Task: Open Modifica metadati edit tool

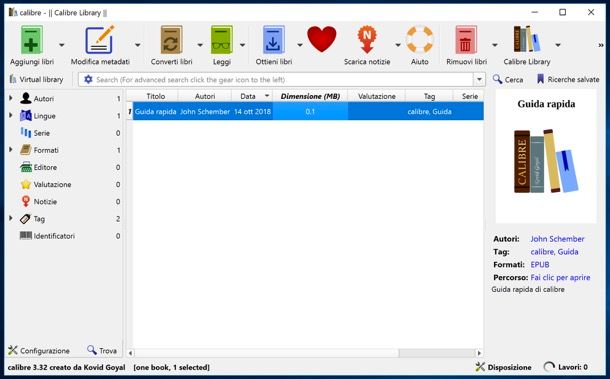Action: tap(100, 40)
